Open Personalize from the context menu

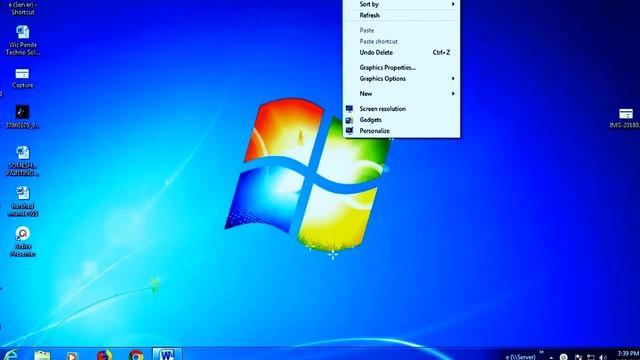point(401,131)
